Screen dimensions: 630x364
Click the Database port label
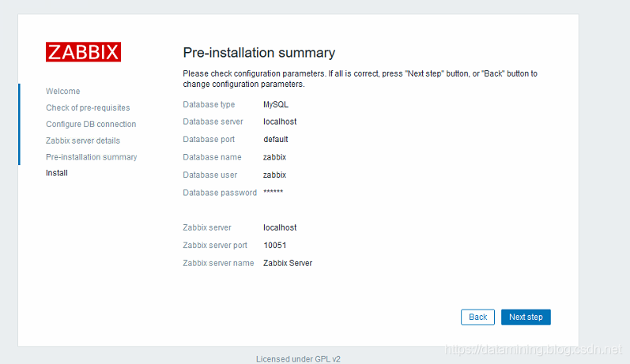click(x=209, y=139)
